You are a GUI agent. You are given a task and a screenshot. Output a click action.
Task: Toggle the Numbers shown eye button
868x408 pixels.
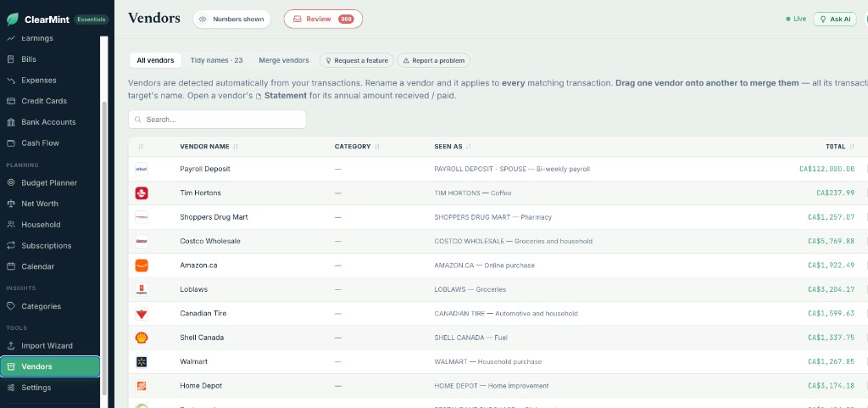point(232,19)
